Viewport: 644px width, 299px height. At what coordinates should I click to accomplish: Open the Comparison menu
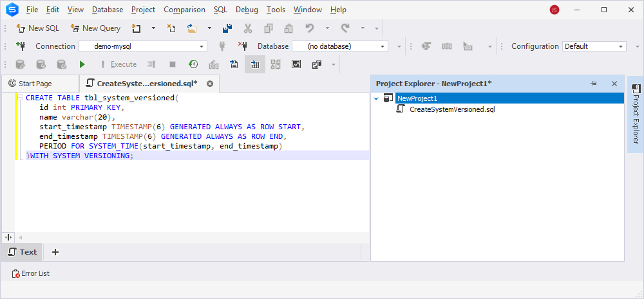pos(184,10)
